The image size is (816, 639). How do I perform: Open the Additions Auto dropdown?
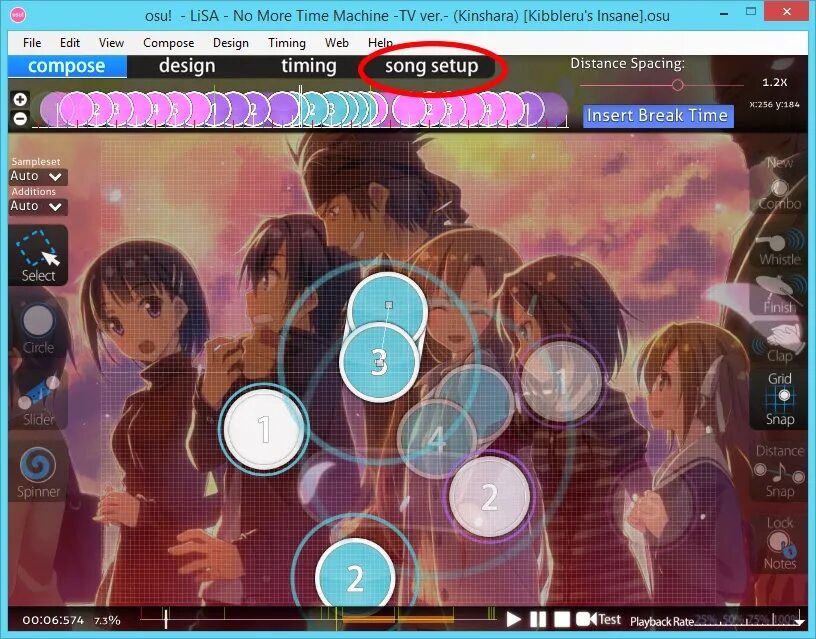click(37, 207)
